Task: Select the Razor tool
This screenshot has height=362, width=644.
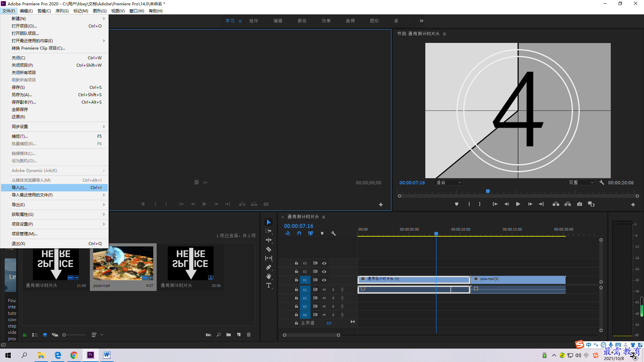Action: pyautogui.click(x=269, y=249)
